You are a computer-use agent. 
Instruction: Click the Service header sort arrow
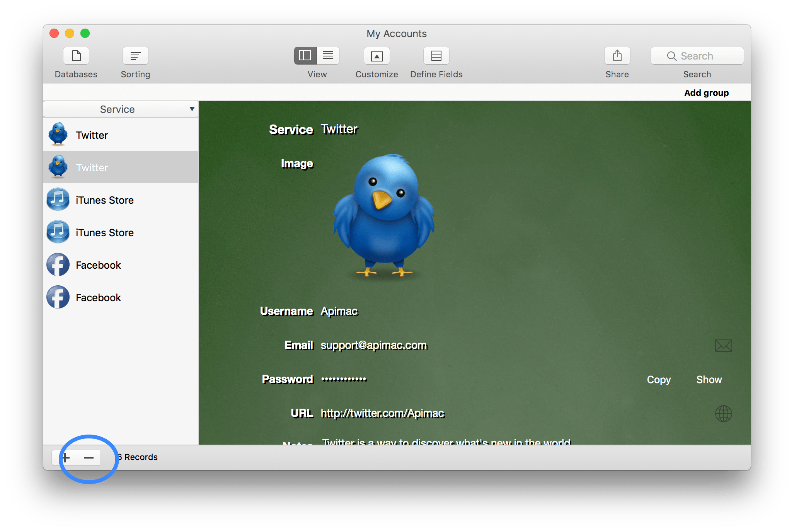[192, 109]
